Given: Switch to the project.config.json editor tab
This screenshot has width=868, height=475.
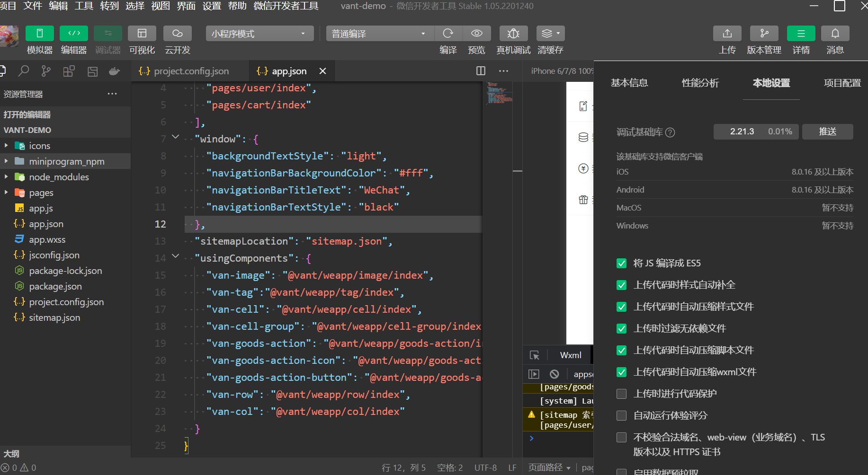Looking at the screenshot, I should tap(190, 71).
